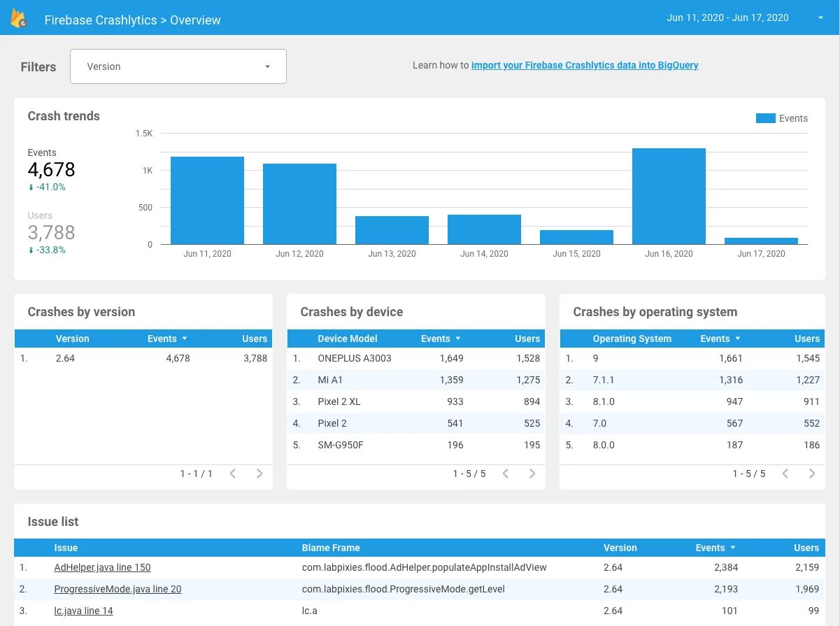
Task: Go to previous page in Crashes by operating system
Action: pos(785,474)
